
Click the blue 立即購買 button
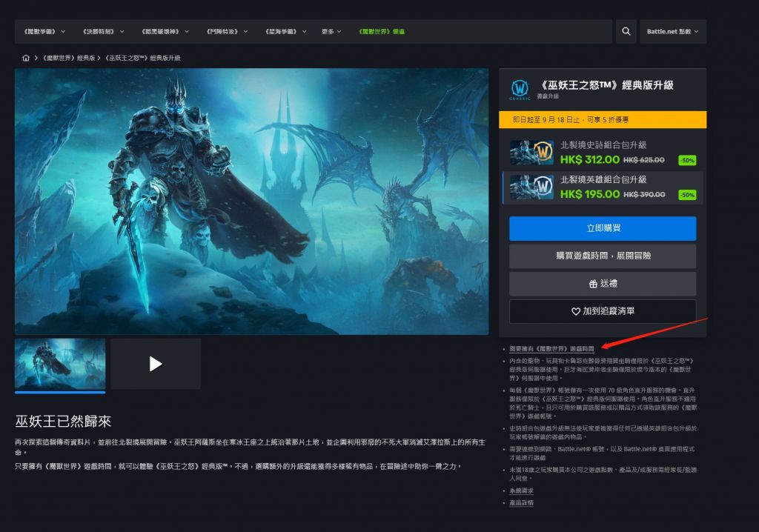[603, 228]
